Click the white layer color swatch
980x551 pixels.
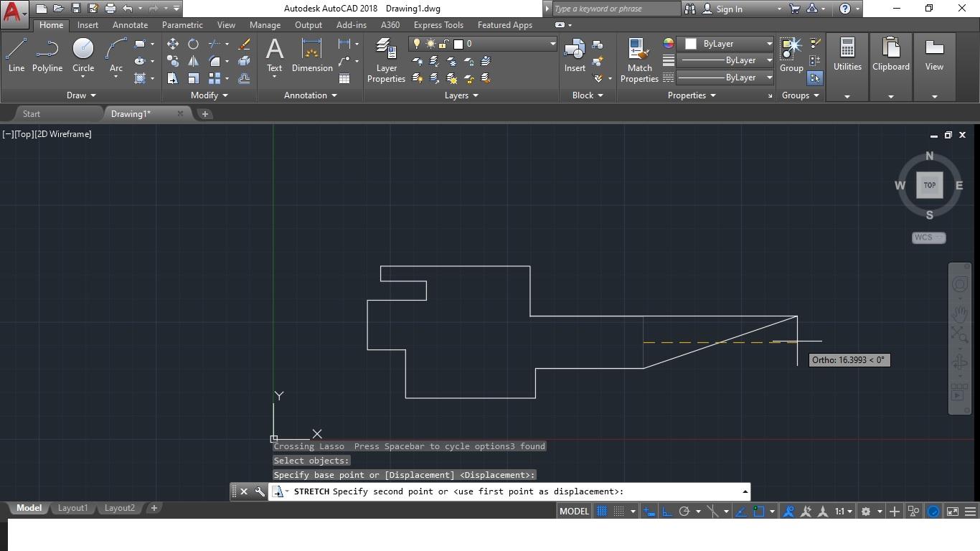click(x=458, y=44)
